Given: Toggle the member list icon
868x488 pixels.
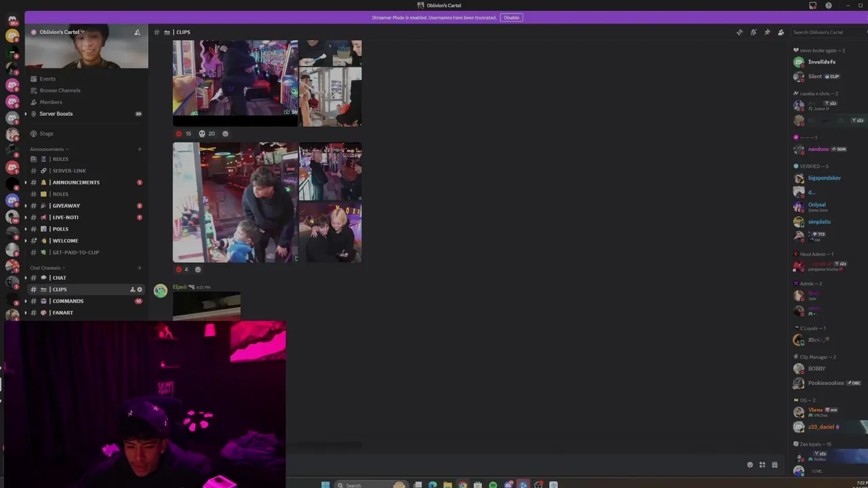Looking at the screenshot, I should tap(781, 33).
